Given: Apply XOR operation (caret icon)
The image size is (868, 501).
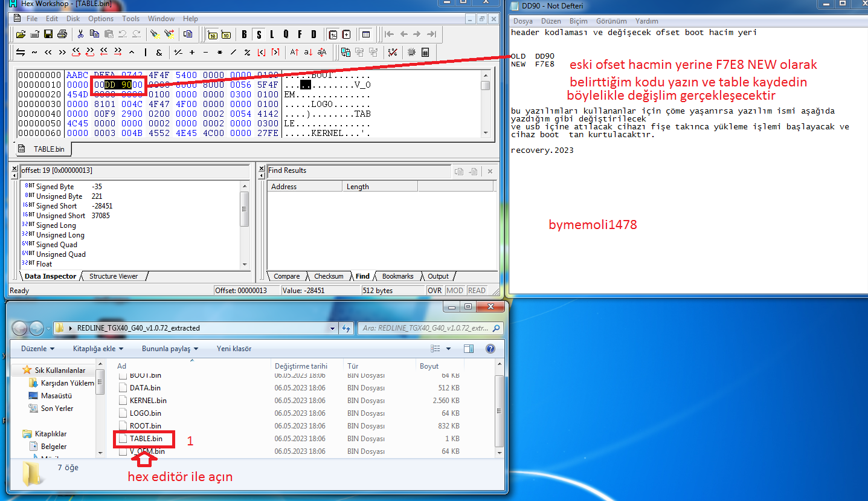Looking at the screenshot, I should point(131,52).
